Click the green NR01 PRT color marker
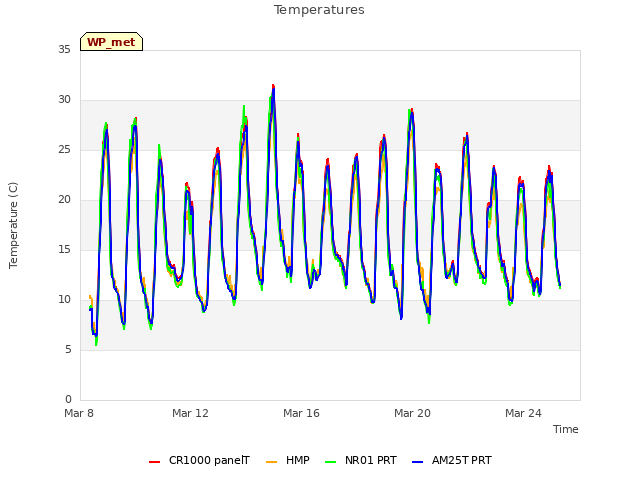The image size is (640, 480). (x=331, y=462)
